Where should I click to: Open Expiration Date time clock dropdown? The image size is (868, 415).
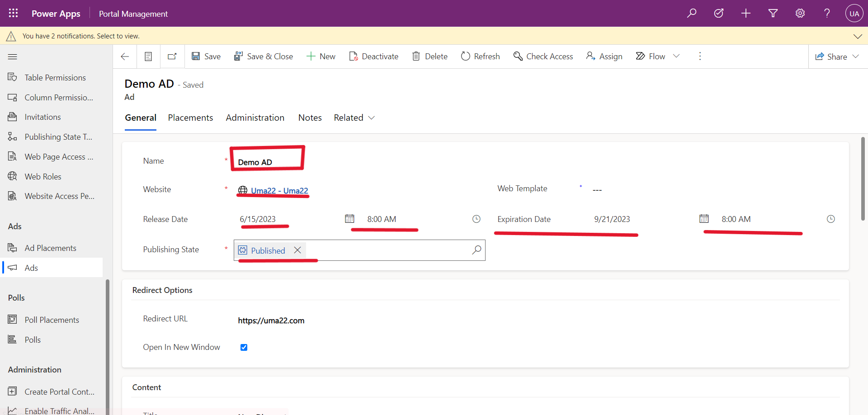click(831, 219)
